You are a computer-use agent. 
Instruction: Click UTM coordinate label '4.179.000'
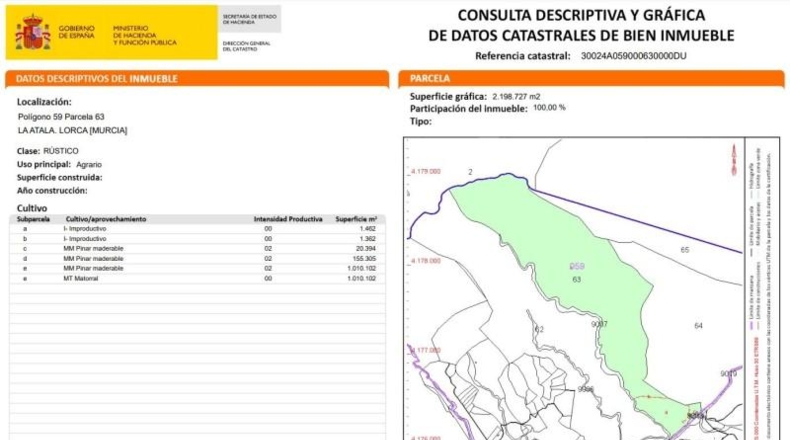coord(426,171)
